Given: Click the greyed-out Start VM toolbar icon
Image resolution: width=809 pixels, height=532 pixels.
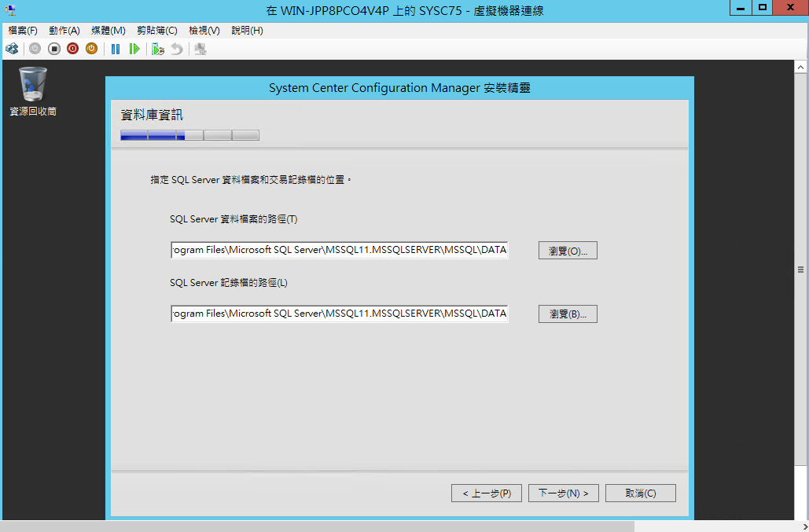Looking at the screenshot, I should click(x=35, y=49).
